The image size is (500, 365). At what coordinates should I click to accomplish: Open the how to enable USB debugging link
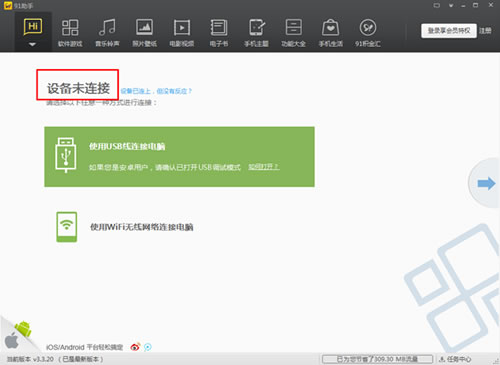pyautogui.click(x=264, y=167)
